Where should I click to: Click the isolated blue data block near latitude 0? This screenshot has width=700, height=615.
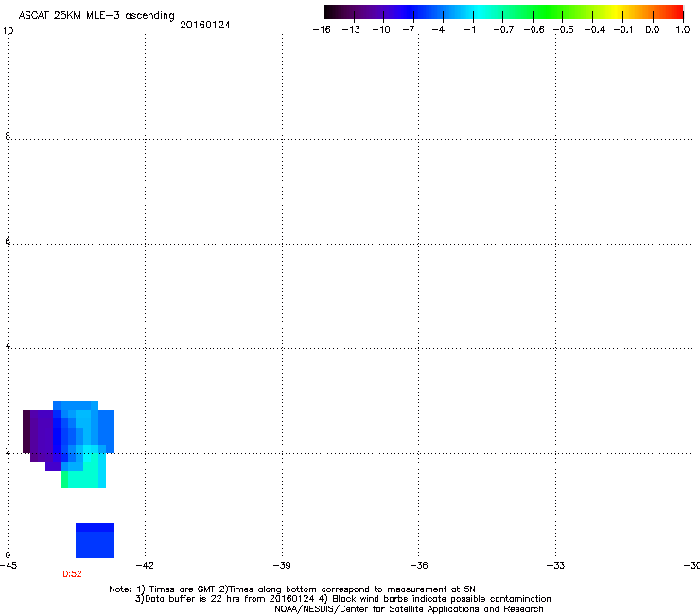pos(95,541)
